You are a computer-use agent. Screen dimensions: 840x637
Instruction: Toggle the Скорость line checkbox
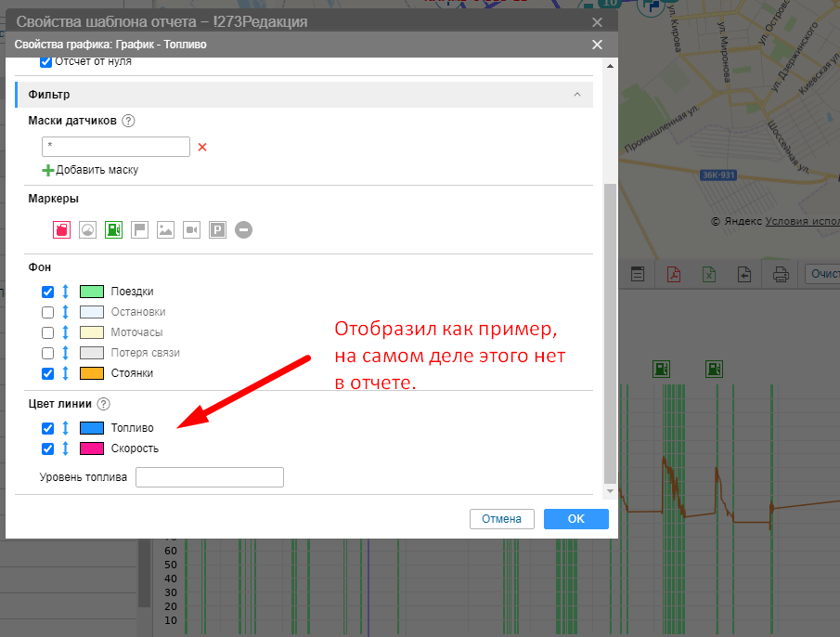(48, 448)
